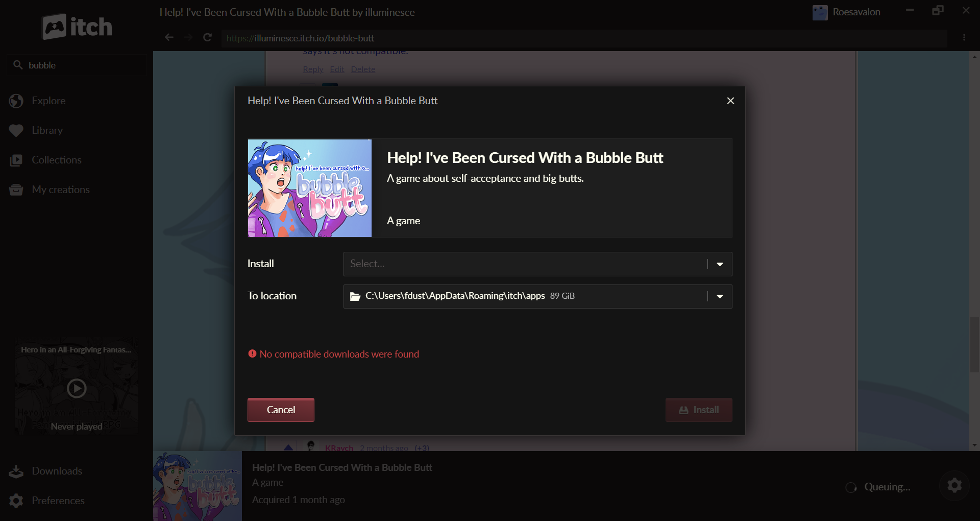Screen dimensions: 980x521
Task: Click the Edit link on the comment
Action: (337, 69)
